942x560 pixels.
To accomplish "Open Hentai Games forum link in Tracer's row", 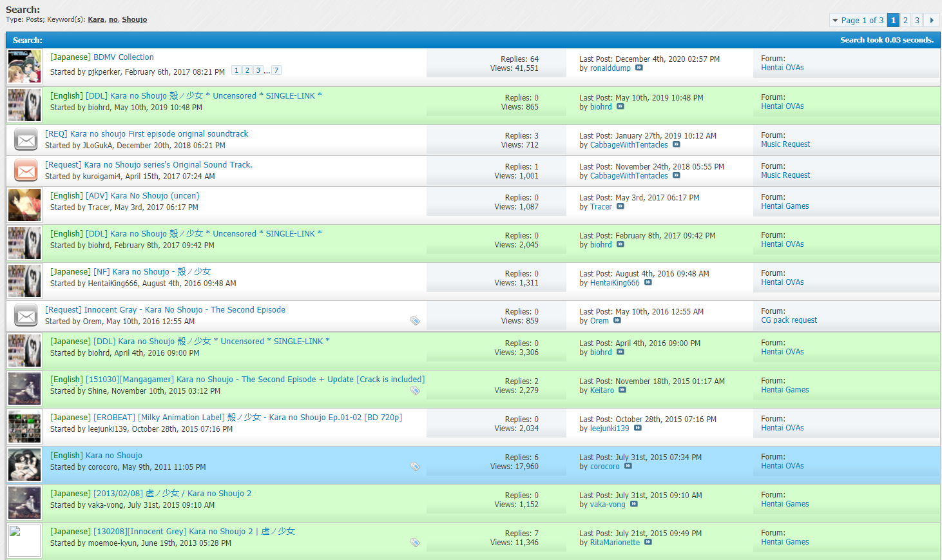I will click(x=785, y=206).
